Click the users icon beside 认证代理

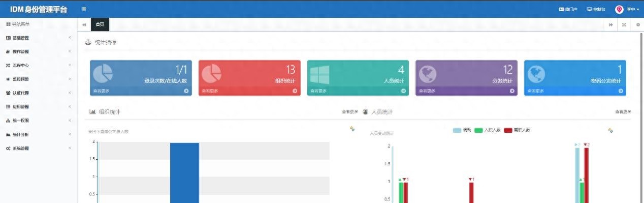pos(8,93)
